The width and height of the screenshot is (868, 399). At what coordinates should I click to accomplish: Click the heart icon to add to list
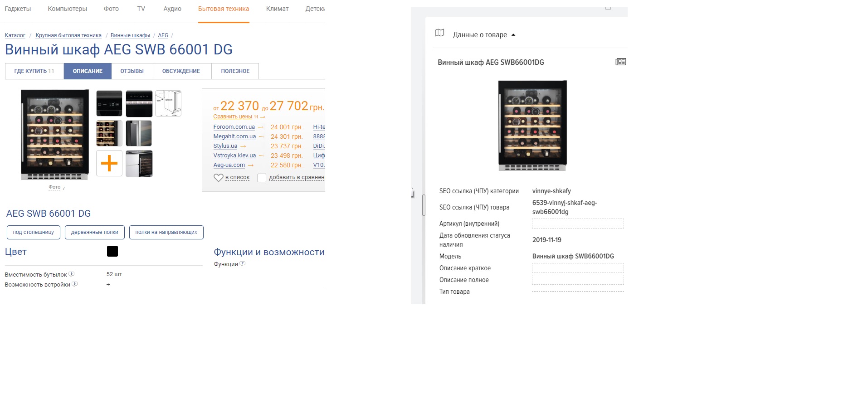218,178
